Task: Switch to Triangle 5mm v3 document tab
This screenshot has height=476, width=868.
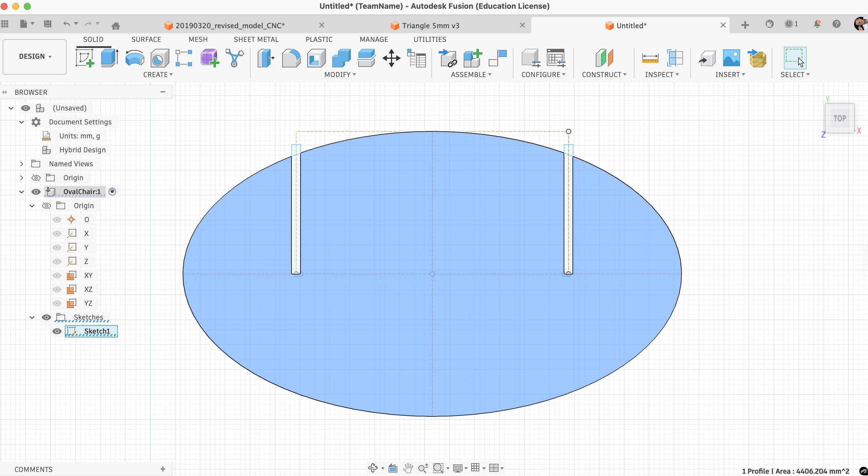Action: click(x=430, y=26)
